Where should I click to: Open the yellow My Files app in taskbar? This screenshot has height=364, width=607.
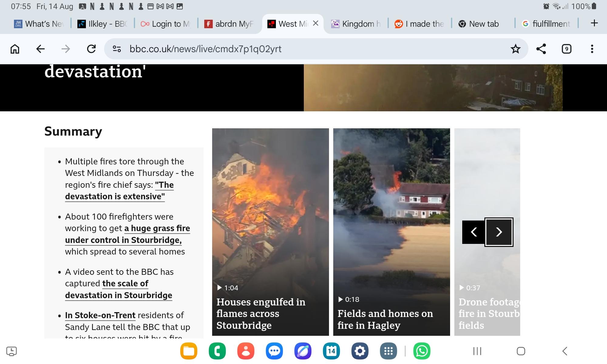pos(188,351)
